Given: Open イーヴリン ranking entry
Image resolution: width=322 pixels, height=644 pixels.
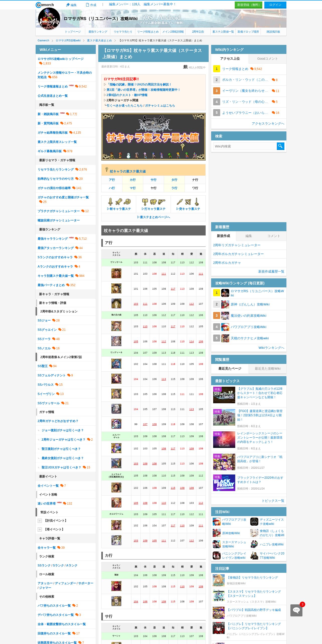Looking at the screenshot, I should click(x=245, y=91).
